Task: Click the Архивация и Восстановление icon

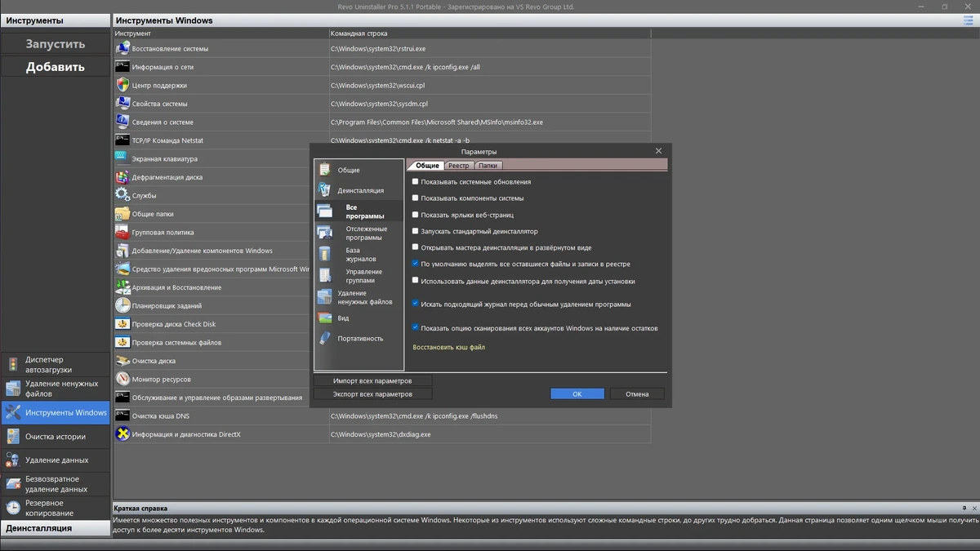Action: (x=122, y=287)
